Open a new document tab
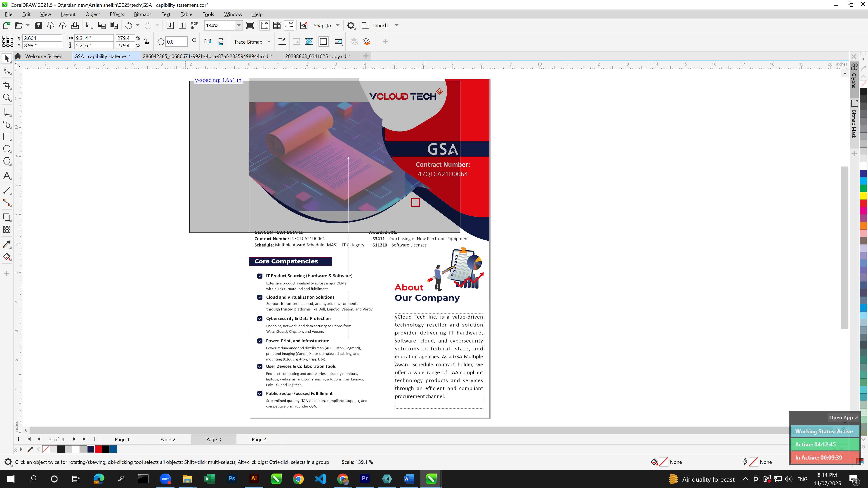The height and width of the screenshot is (488, 868). click(366, 56)
